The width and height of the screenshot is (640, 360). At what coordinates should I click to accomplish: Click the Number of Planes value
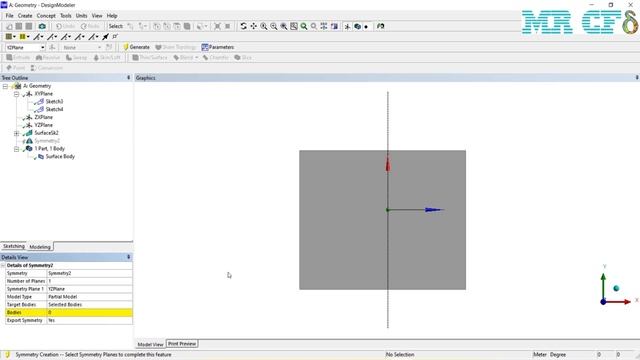click(89, 281)
